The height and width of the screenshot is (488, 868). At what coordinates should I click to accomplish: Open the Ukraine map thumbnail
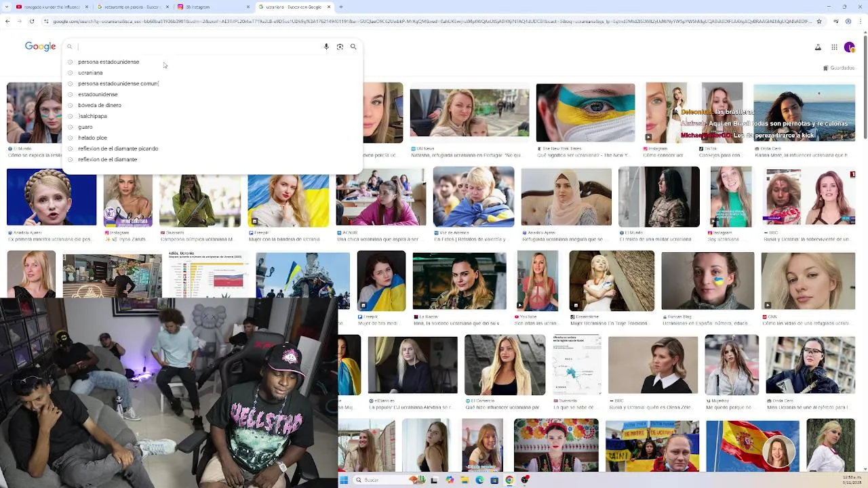click(576, 365)
